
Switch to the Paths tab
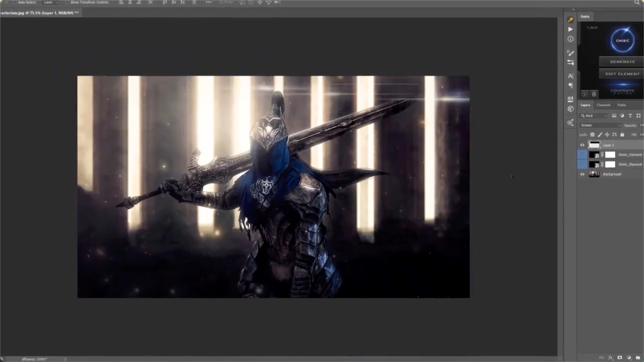click(x=622, y=105)
